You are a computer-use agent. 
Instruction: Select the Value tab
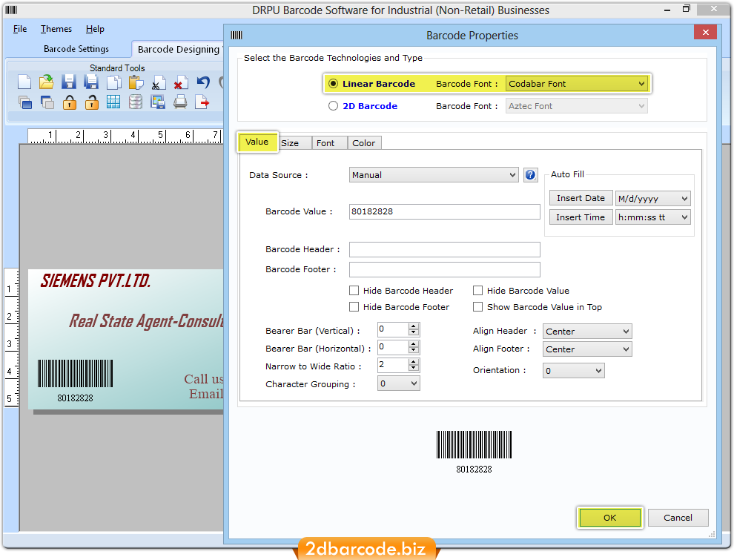click(257, 142)
